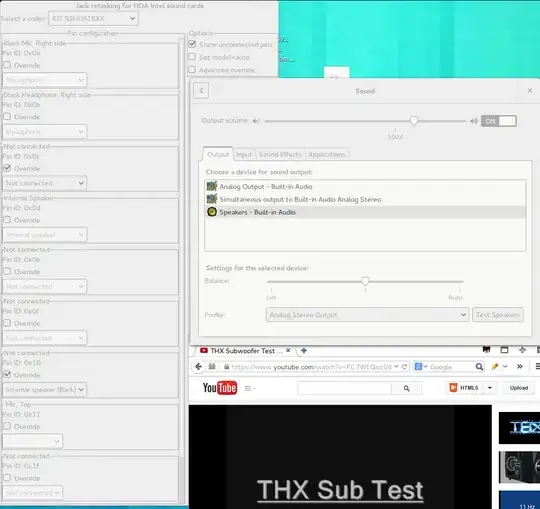540x509 pixels.
Task: Check Override for pin 0x0d Internal Speaker
Action: point(7,220)
